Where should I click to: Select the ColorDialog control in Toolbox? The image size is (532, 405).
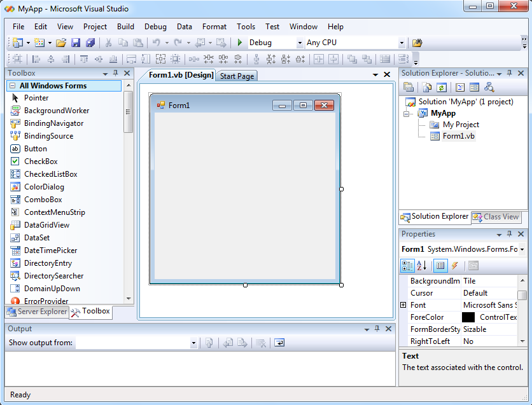coord(44,187)
